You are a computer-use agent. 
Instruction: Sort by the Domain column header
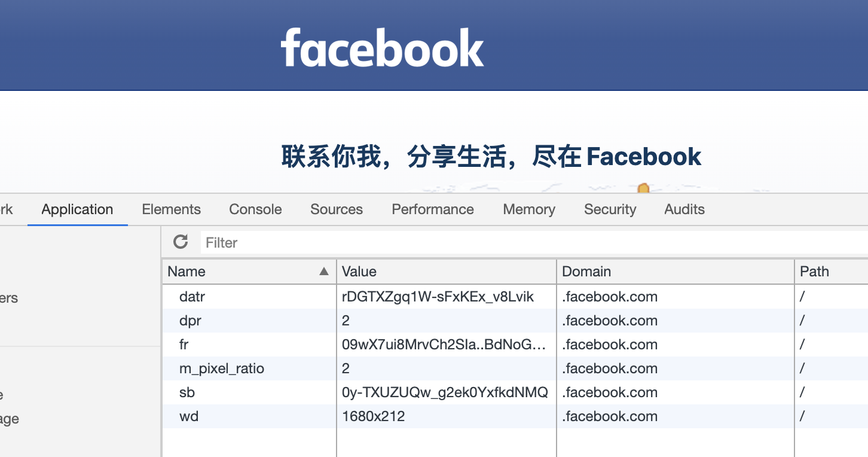(x=676, y=272)
